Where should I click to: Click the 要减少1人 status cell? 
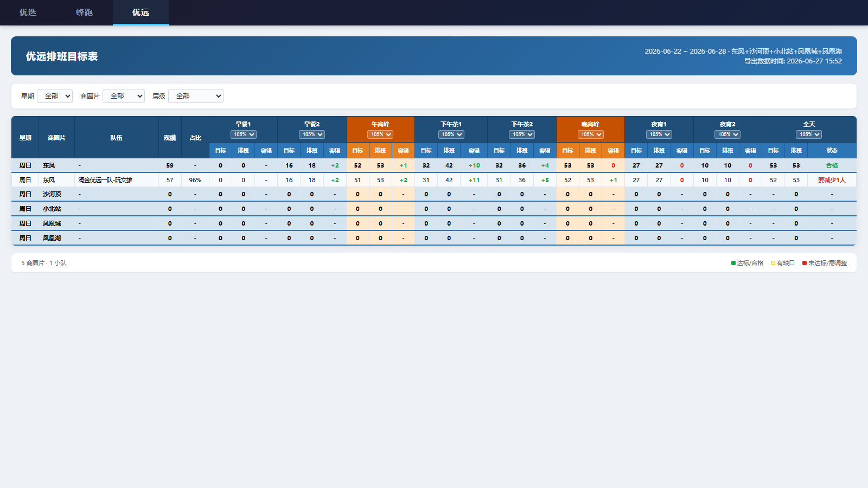[832, 180]
